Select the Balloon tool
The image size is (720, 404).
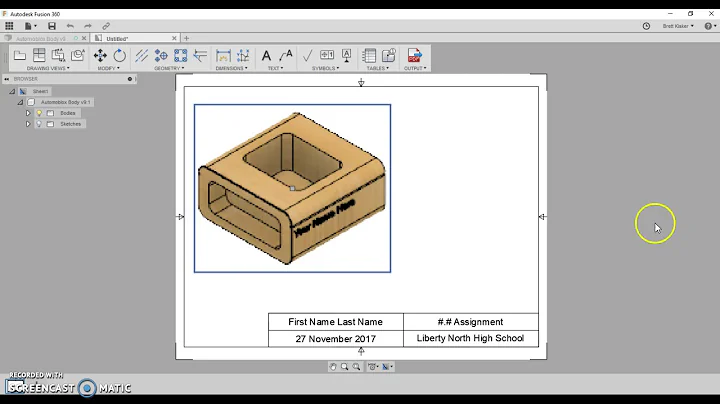388,56
